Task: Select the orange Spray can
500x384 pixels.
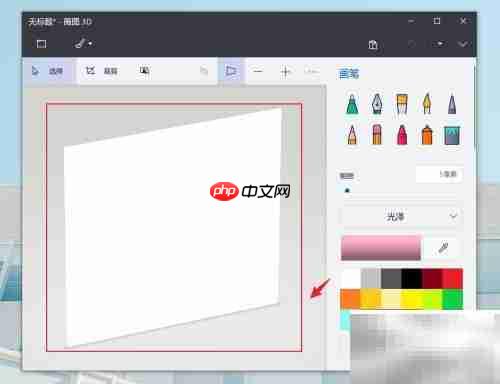Action: tap(427, 135)
